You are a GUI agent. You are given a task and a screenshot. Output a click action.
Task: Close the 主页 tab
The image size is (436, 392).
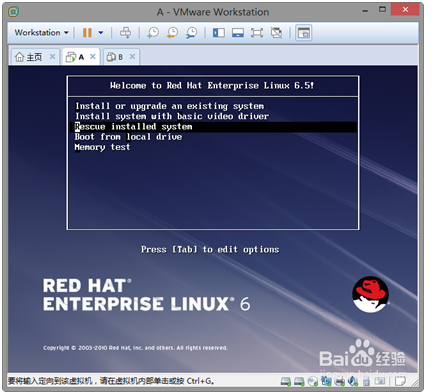(x=52, y=57)
